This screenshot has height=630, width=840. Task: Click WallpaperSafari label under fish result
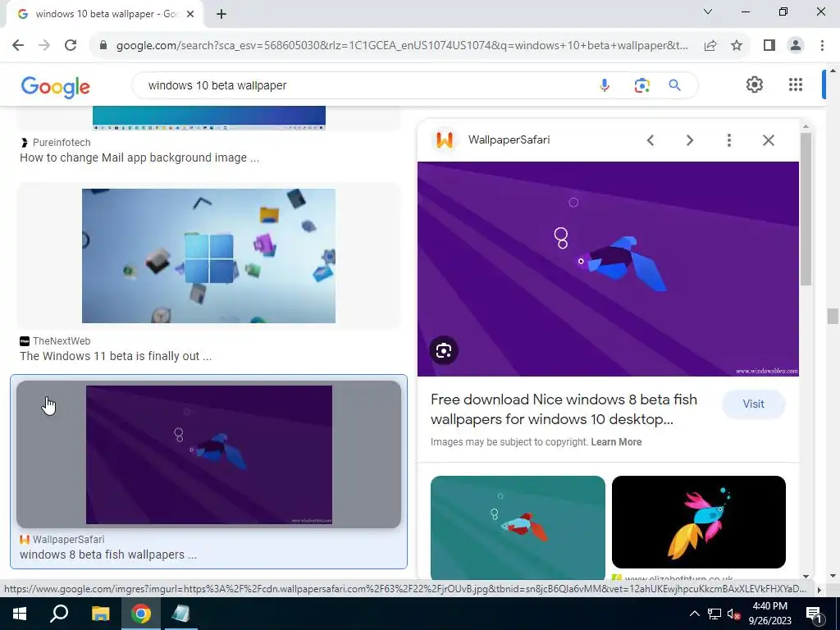(69, 540)
